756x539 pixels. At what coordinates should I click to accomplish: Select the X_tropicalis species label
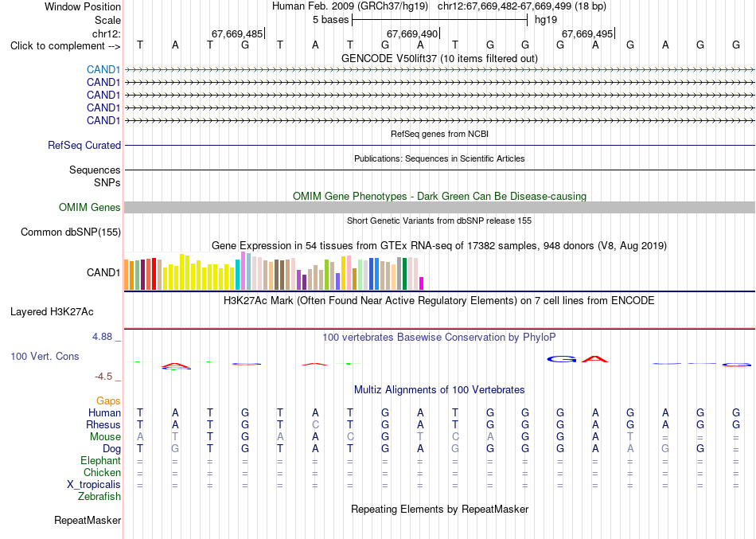(94, 485)
